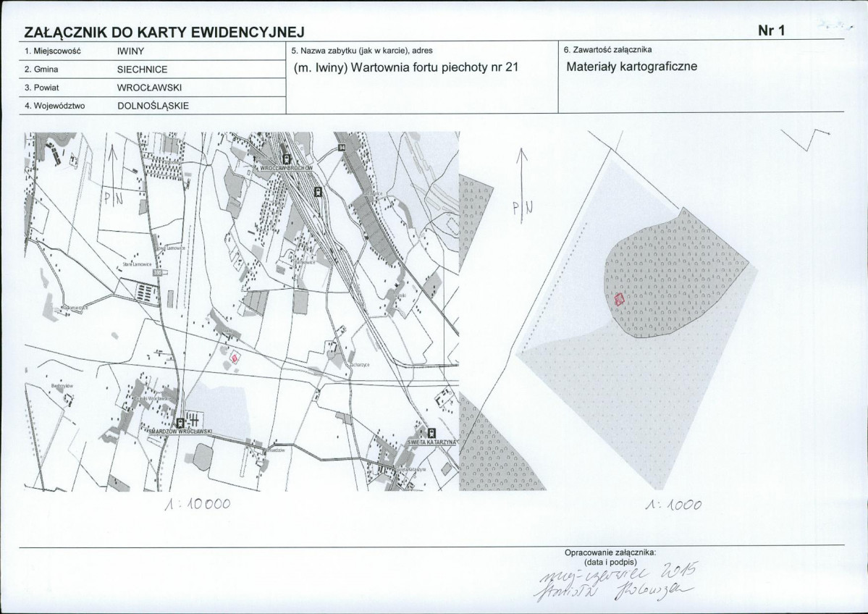Select the SIECHNICE gmina field value
868x614 pixels.
pos(142,70)
